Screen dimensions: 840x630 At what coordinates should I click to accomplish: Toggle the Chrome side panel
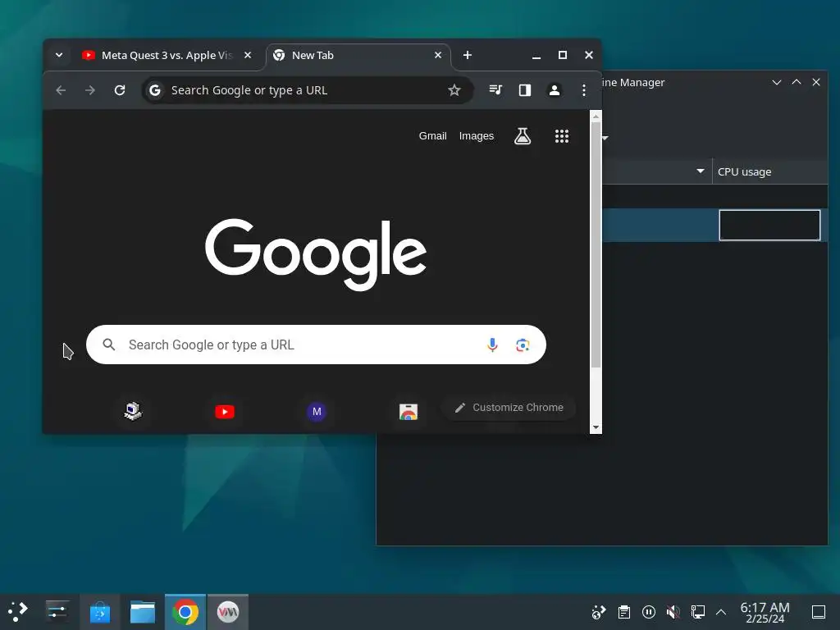(x=525, y=90)
